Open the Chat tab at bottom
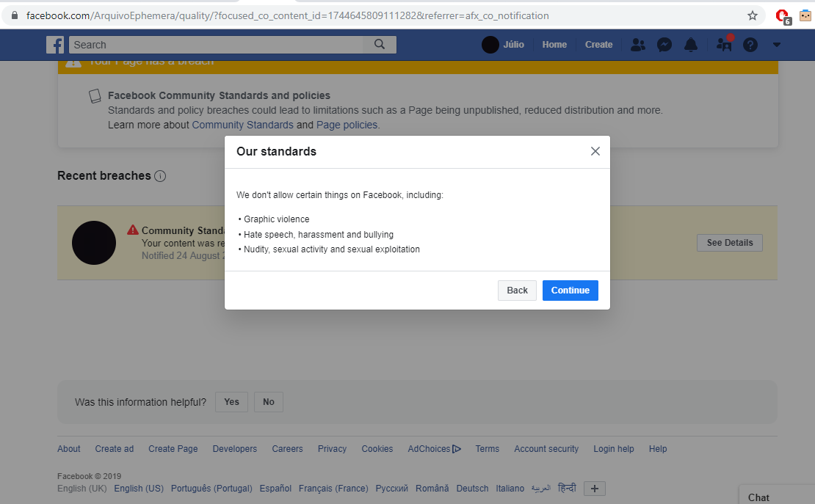The width and height of the screenshot is (815, 504). click(759, 497)
